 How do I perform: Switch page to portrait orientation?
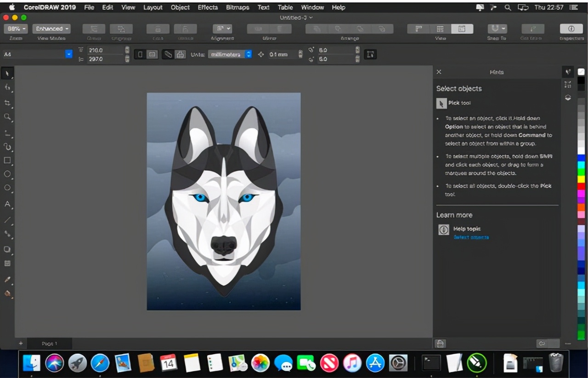(x=140, y=55)
